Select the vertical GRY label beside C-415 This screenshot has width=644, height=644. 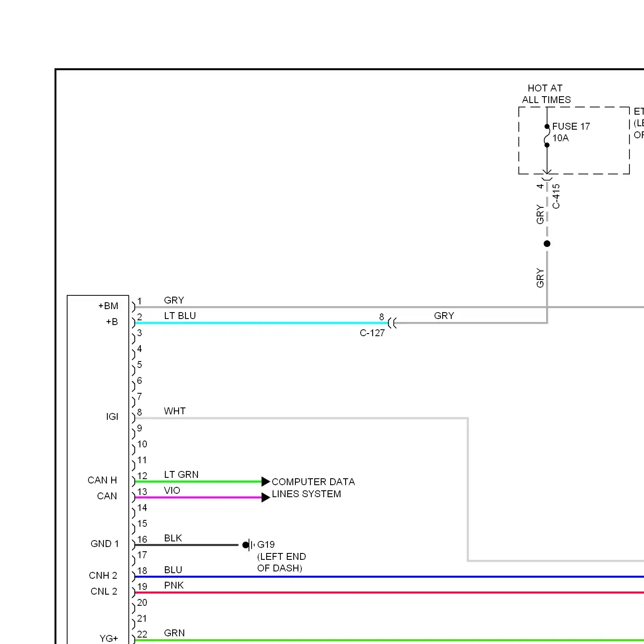(540, 214)
